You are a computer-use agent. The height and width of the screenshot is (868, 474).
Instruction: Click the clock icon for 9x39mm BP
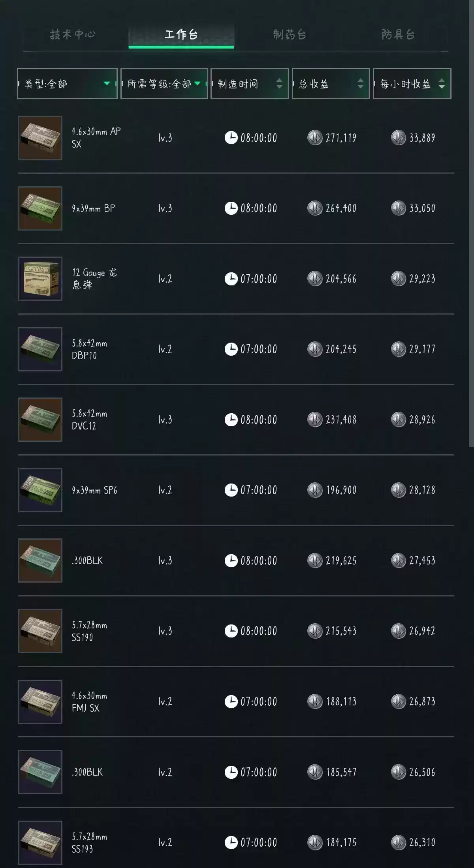pyautogui.click(x=231, y=208)
